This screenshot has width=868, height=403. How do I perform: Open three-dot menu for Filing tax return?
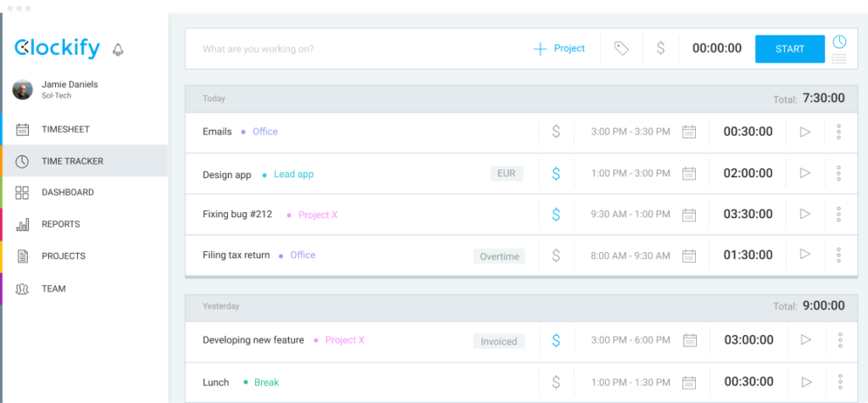[838, 255]
